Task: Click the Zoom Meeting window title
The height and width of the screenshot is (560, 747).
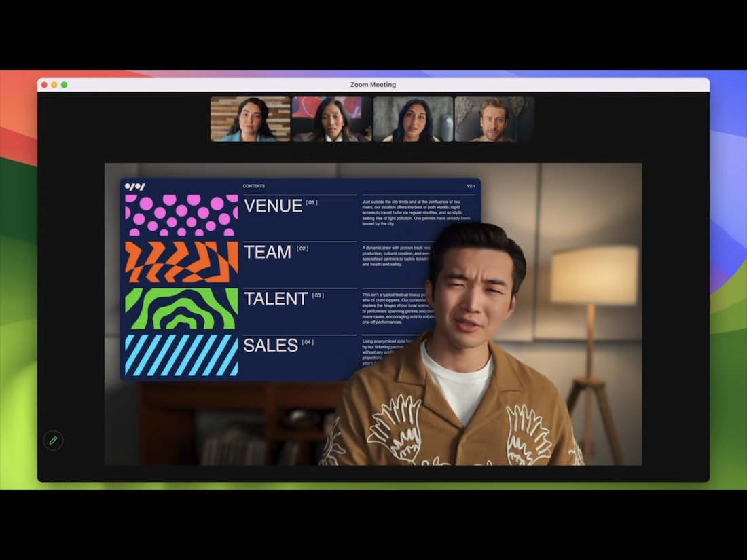Action: click(373, 85)
